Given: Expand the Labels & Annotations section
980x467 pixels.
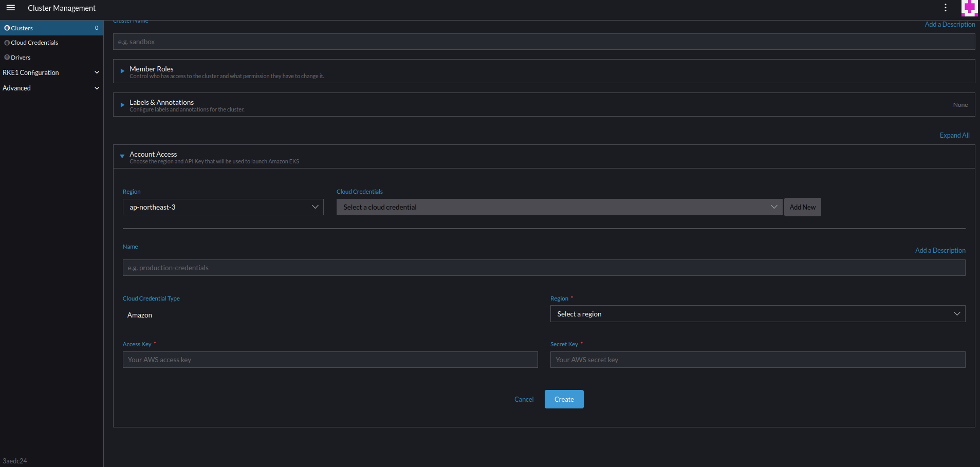Looking at the screenshot, I should (122, 105).
